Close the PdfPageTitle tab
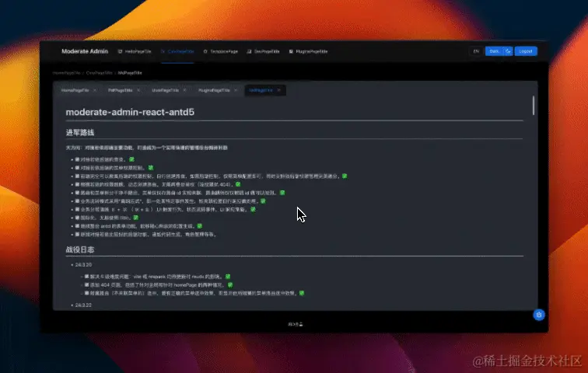The width and height of the screenshot is (588, 373). pyautogui.click(x=138, y=90)
